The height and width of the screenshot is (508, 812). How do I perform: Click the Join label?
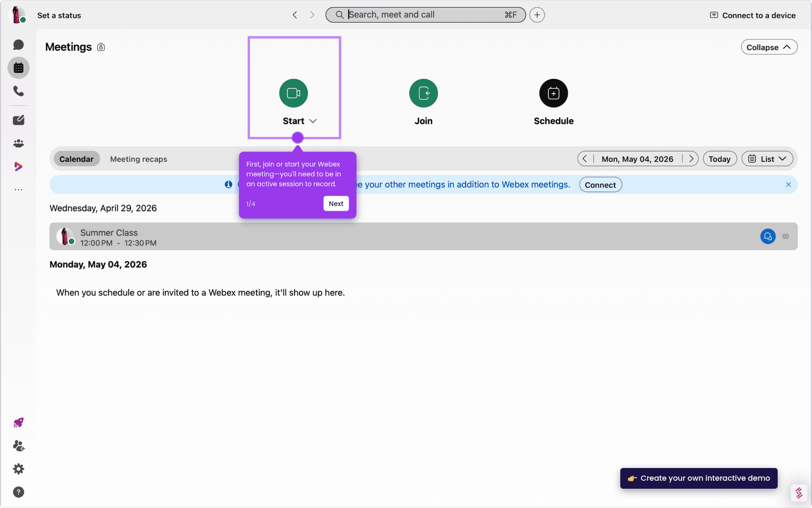pos(423,121)
